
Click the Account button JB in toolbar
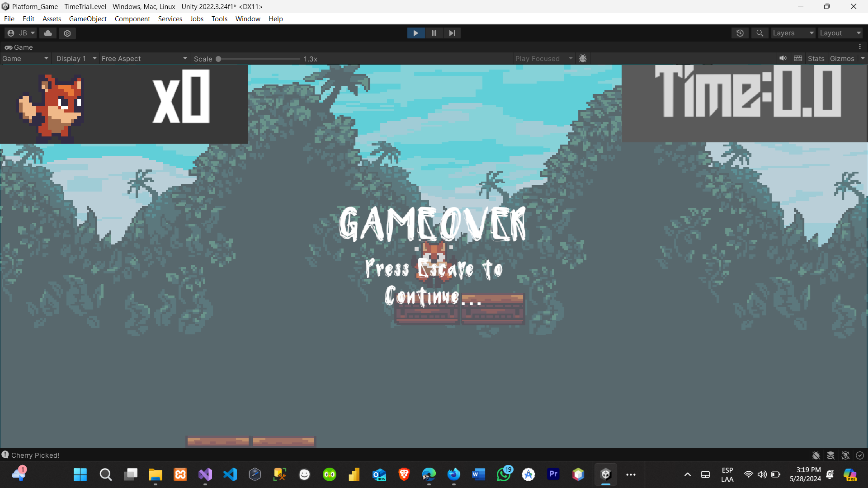(20, 33)
